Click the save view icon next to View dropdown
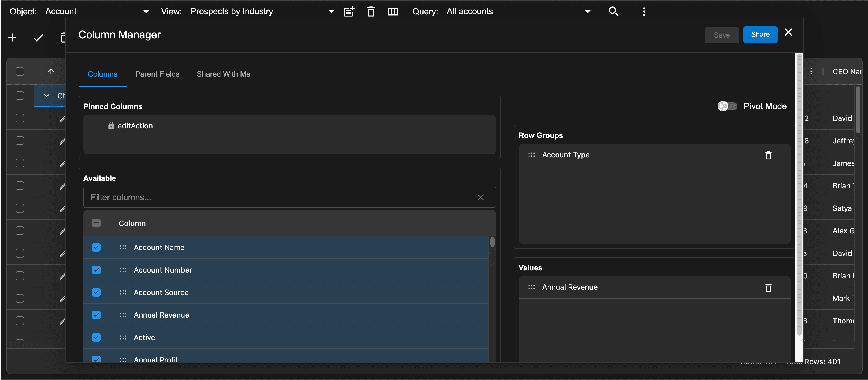This screenshot has width=868, height=380. pyautogui.click(x=349, y=12)
